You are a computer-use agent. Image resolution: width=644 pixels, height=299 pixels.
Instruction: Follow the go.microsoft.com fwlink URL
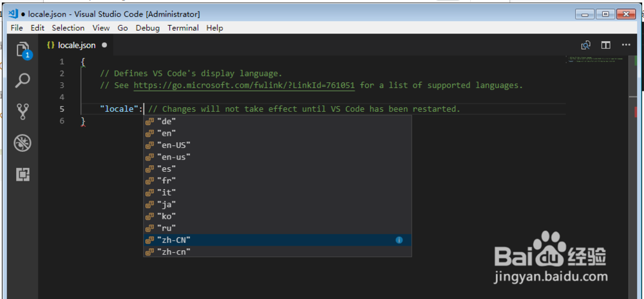[244, 86]
